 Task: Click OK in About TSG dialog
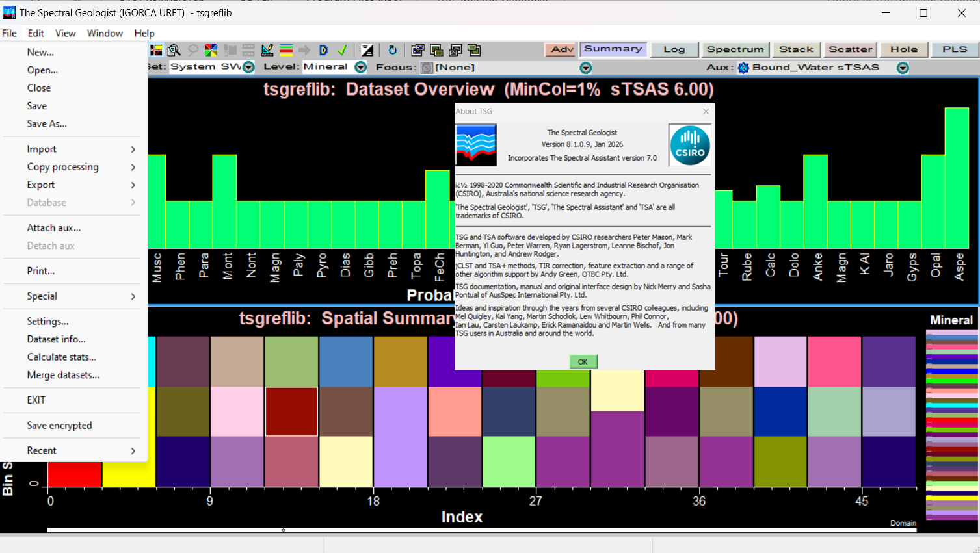tap(583, 362)
